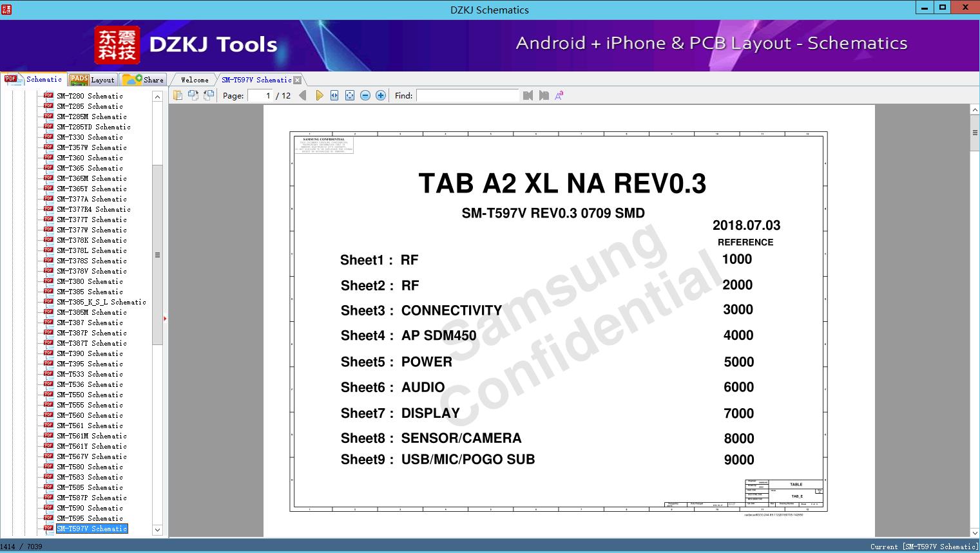Click the page number field
The image size is (980, 553).
[260, 95]
